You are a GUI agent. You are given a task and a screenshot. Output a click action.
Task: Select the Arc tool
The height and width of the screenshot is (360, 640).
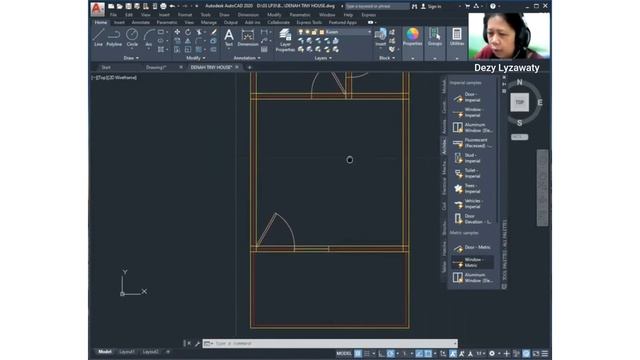pos(149,37)
